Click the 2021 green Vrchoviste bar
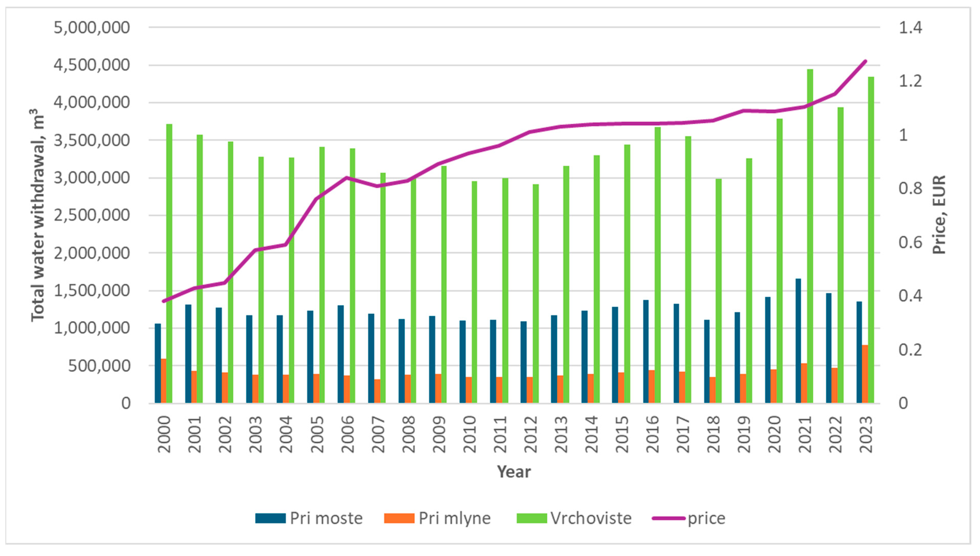 click(x=810, y=236)
